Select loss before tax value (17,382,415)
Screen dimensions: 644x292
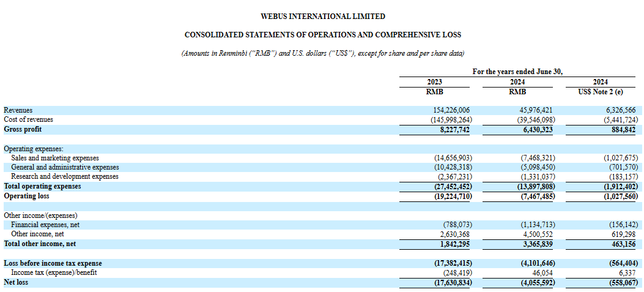pyautogui.click(x=453, y=263)
